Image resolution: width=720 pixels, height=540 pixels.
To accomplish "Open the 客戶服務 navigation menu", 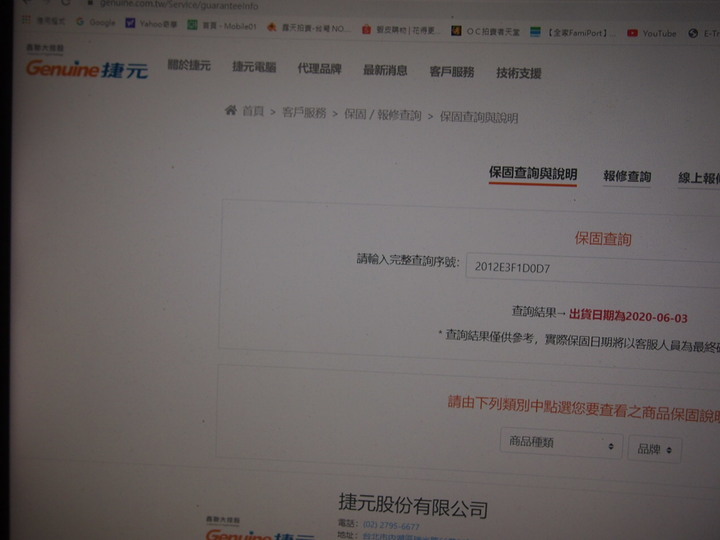I will (x=451, y=72).
